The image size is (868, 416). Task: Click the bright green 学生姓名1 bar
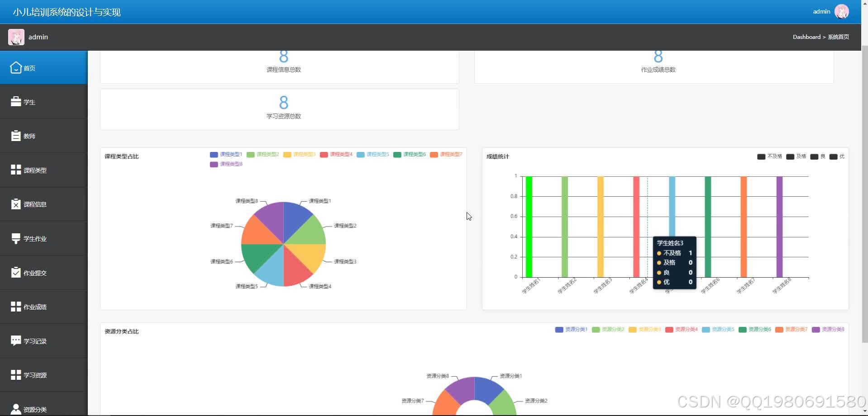[529, 227]
